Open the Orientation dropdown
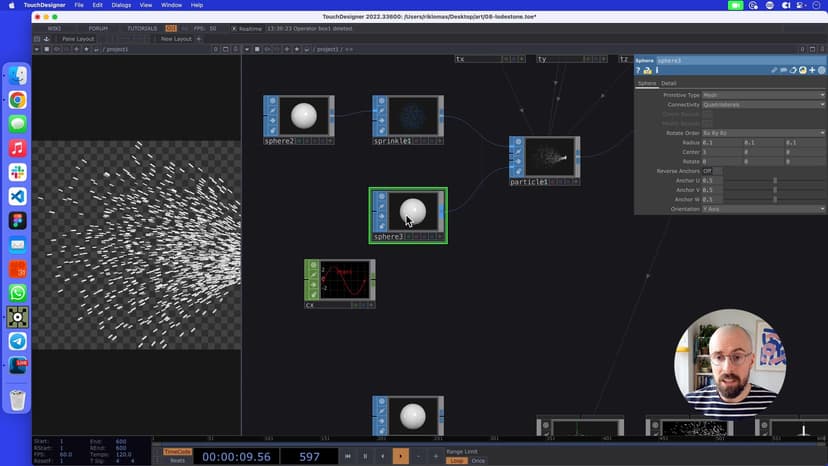The height and width of the screenshot is (466, 828). [x=763, y=209]
